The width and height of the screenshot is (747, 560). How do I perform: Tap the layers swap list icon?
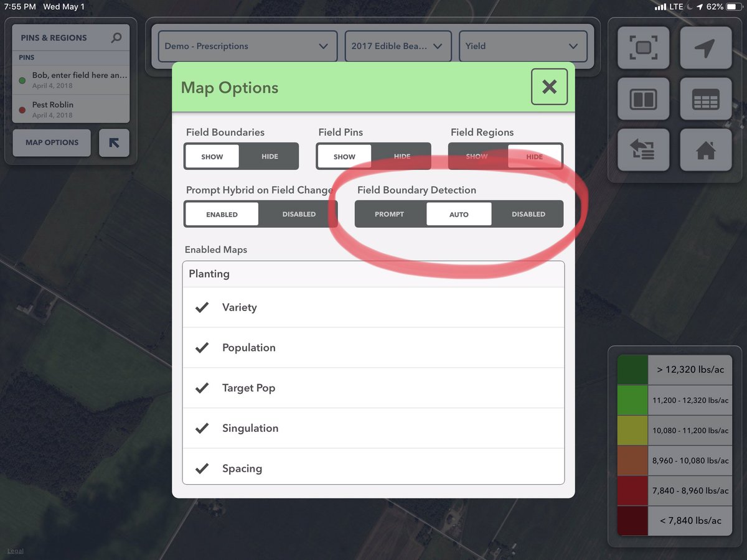644,149
